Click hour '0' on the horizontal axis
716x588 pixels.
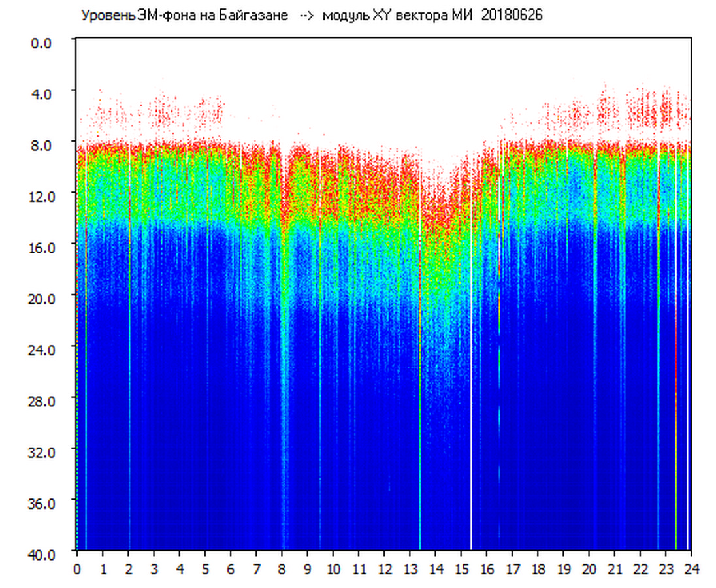77,569
